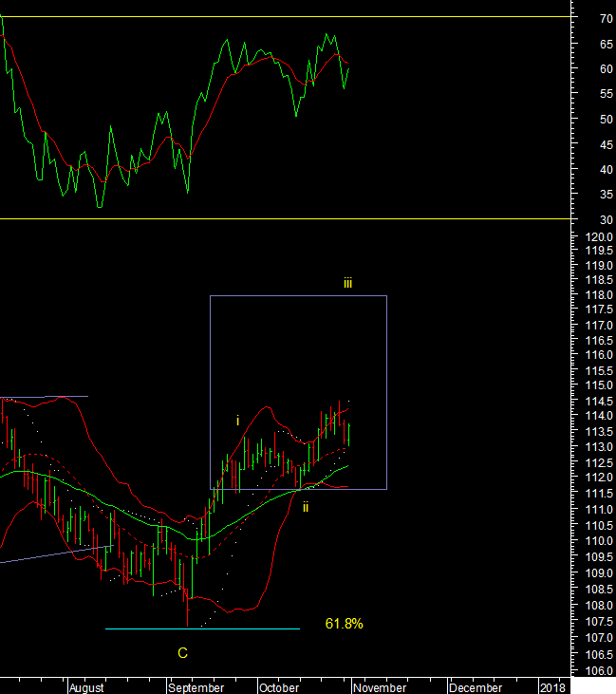Click the 60 value on the oscillator scale

606,69
